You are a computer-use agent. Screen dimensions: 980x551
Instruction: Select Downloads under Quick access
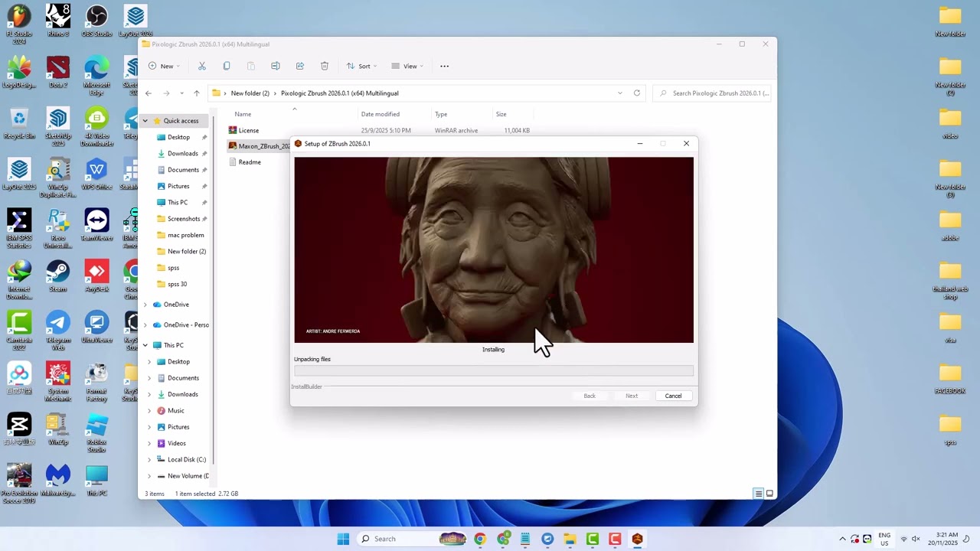tap(182, 154)
